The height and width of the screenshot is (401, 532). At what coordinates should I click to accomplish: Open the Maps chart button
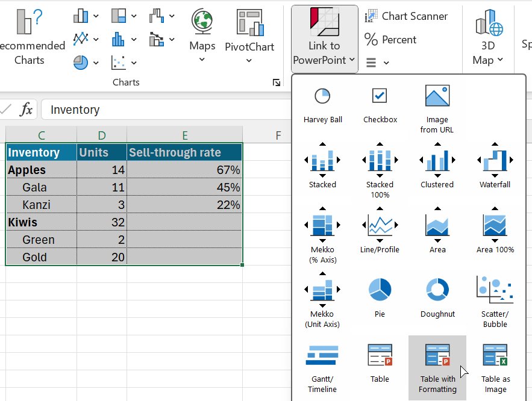(x=202, y=36)
